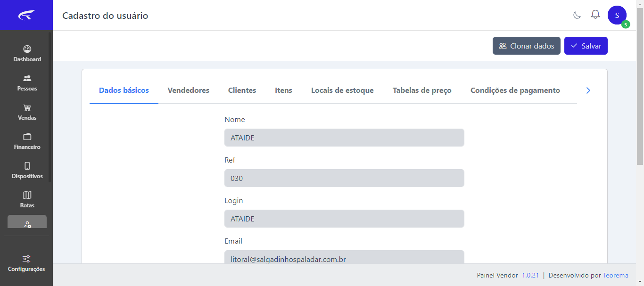Open Configurações in the sidebar
The image size is (644, 286).
pos(27,263)
